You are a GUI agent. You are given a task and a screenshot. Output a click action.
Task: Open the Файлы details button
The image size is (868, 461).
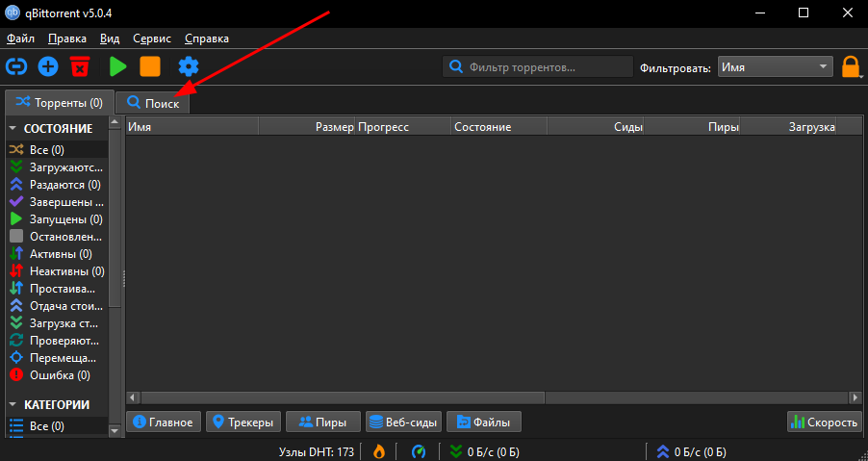click(x=484, y=423)
